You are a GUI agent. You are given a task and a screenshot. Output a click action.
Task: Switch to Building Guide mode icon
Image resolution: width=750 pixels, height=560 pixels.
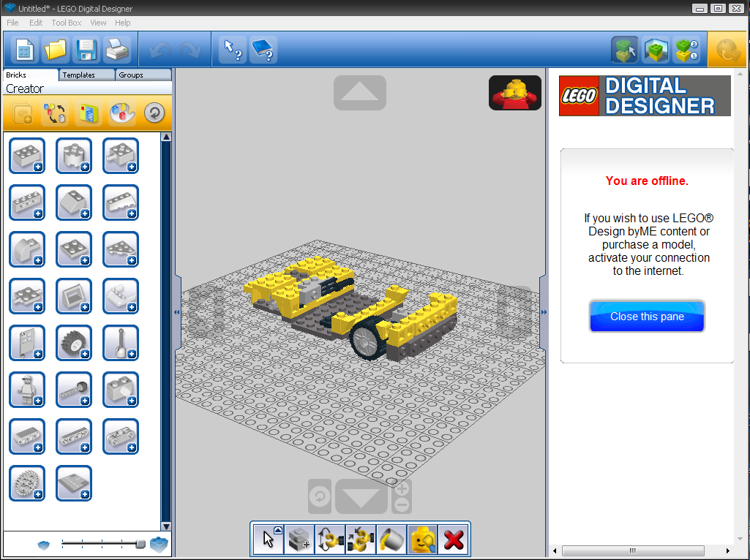[686, 50]
